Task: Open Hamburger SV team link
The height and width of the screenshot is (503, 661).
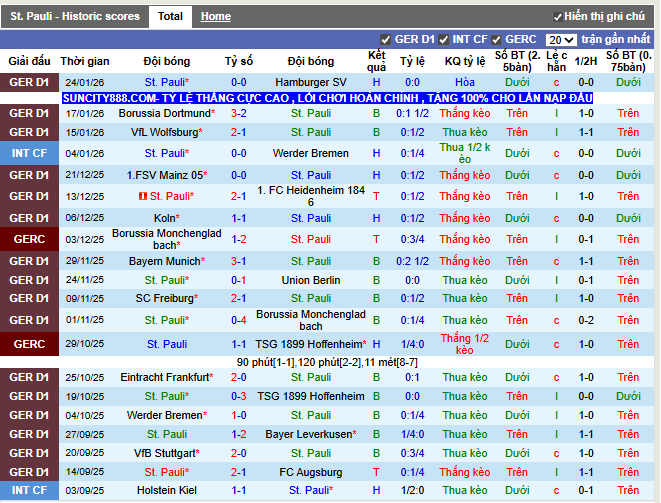Action: pyautogui.click(x=311, y=82)
